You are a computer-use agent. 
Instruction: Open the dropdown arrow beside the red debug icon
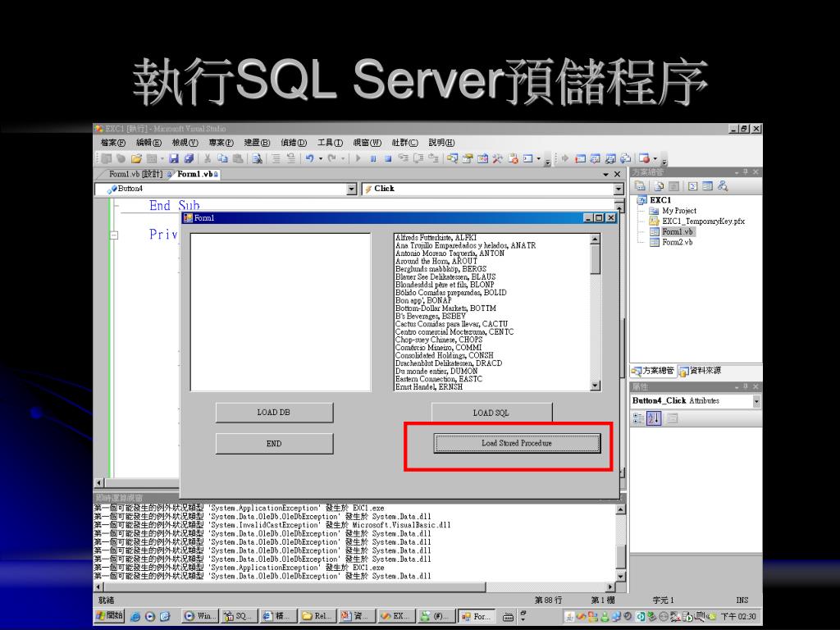[655, 158]
